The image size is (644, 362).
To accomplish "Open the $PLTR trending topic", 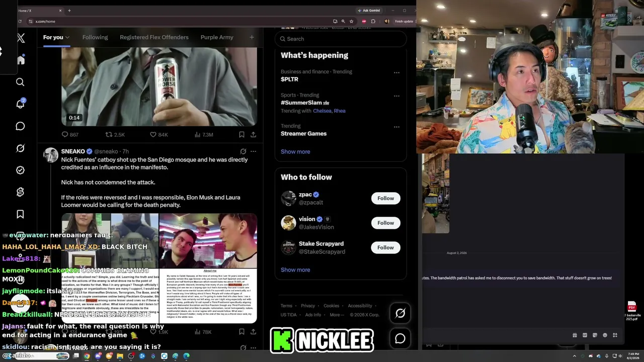I will tap(289, 79).
